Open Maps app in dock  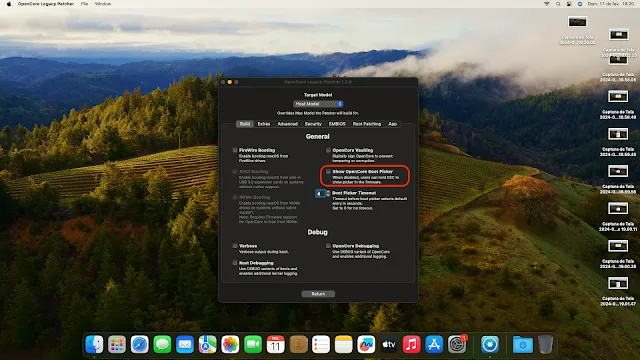pos(208,344)
